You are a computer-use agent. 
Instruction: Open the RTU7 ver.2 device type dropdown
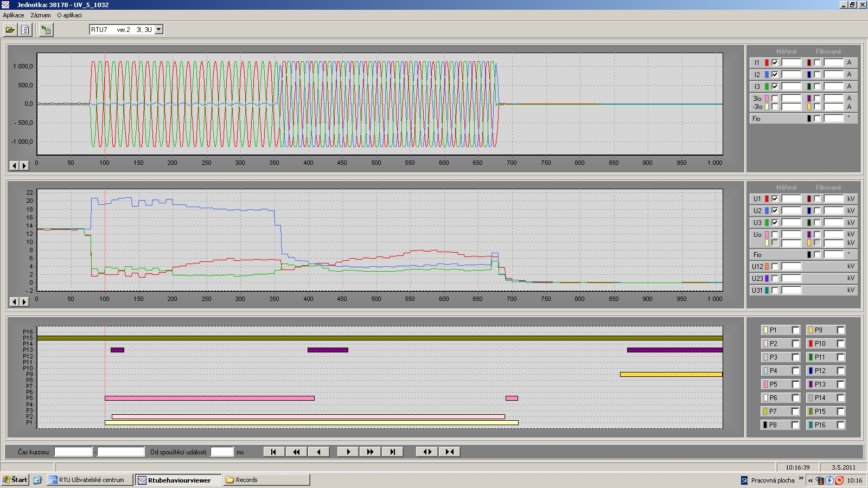click(159, 30)
